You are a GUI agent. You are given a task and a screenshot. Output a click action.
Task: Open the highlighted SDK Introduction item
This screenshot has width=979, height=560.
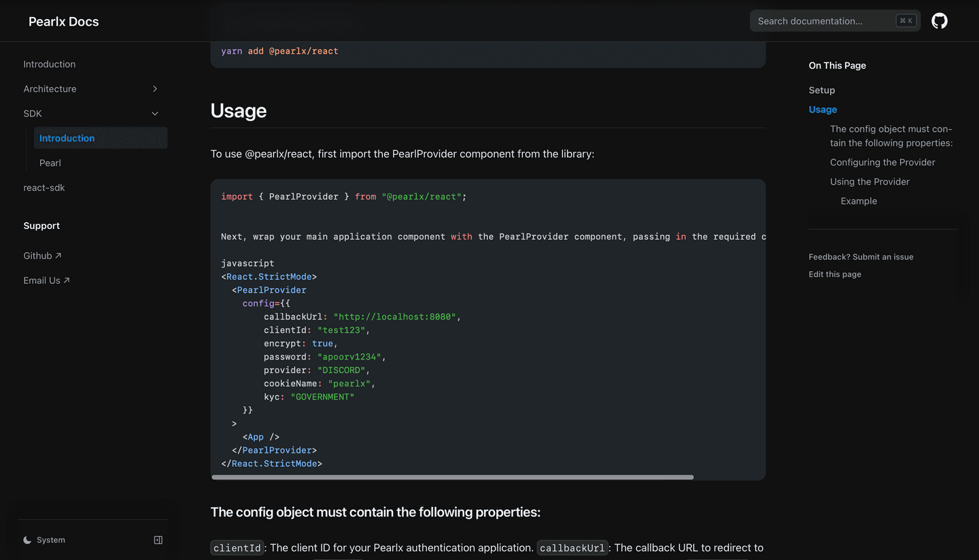point(101,138)
